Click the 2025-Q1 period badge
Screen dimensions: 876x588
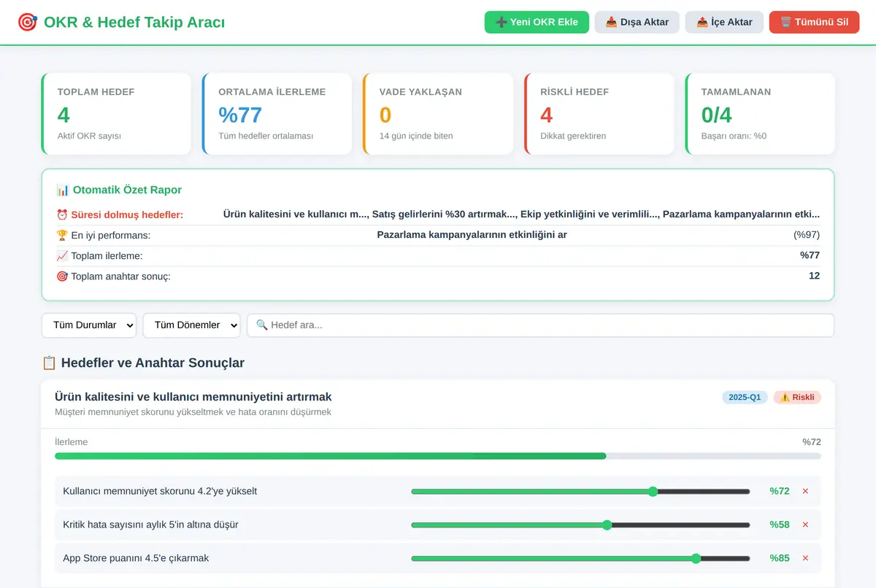click(x=745, y=398)
